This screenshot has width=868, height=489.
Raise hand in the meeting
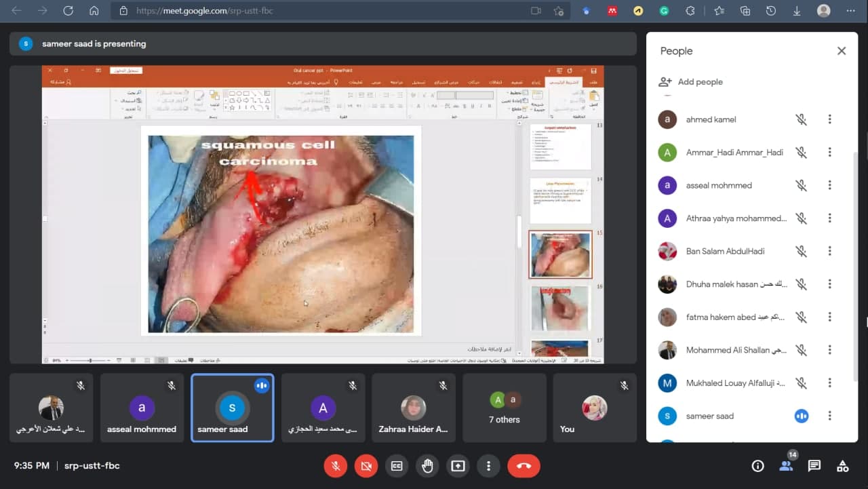point(427,466)
